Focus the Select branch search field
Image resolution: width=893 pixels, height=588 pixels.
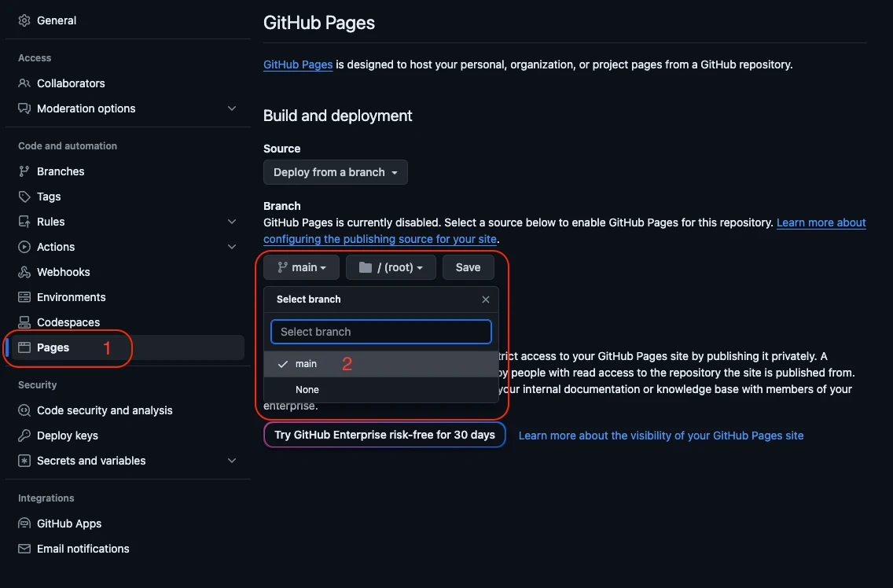(x=381, y=332)
